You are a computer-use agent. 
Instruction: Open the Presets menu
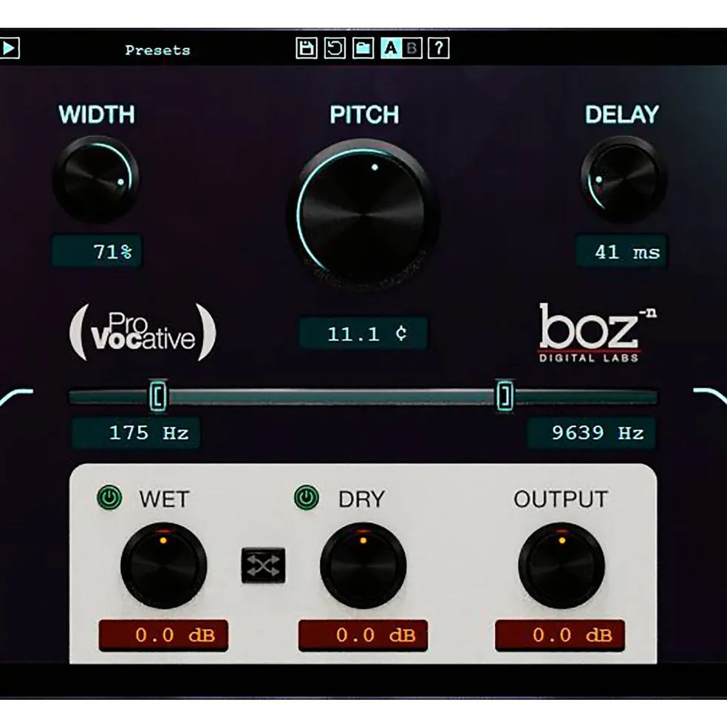tap(157, 50)
